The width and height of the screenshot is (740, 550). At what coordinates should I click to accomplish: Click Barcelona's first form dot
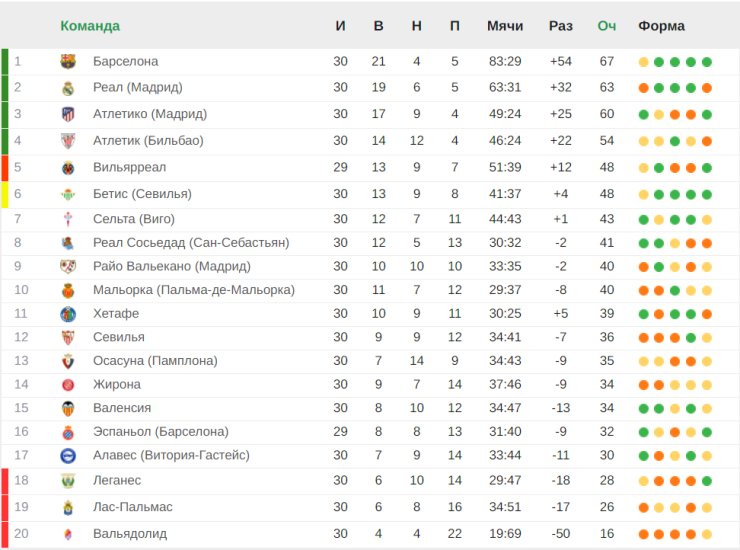643,62
